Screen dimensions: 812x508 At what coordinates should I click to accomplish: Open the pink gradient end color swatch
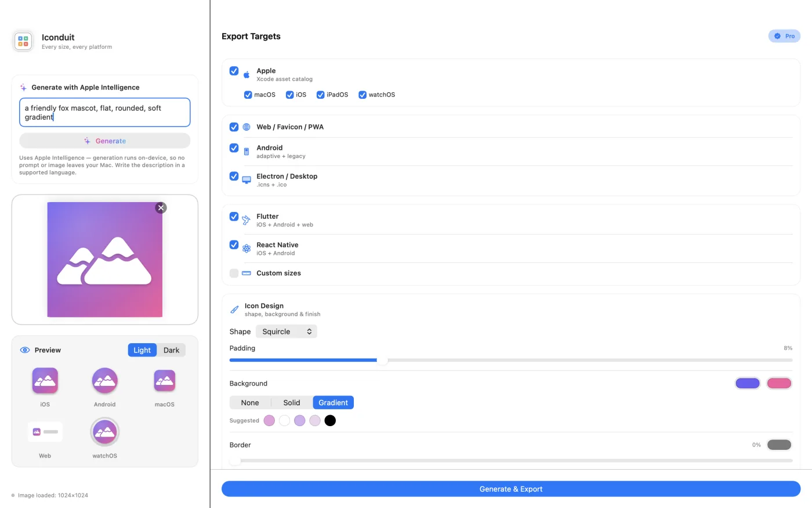(x=779, y=383)
